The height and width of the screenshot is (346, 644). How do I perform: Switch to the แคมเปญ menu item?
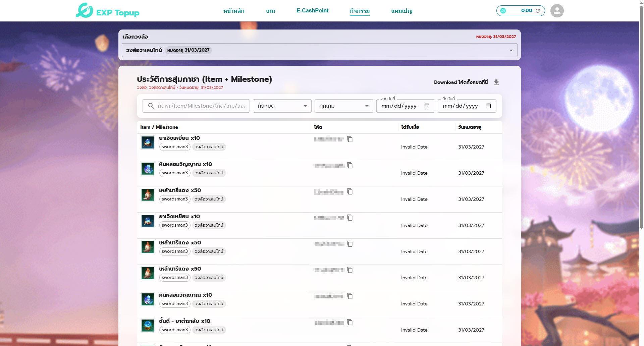click(x=401, y=11)
